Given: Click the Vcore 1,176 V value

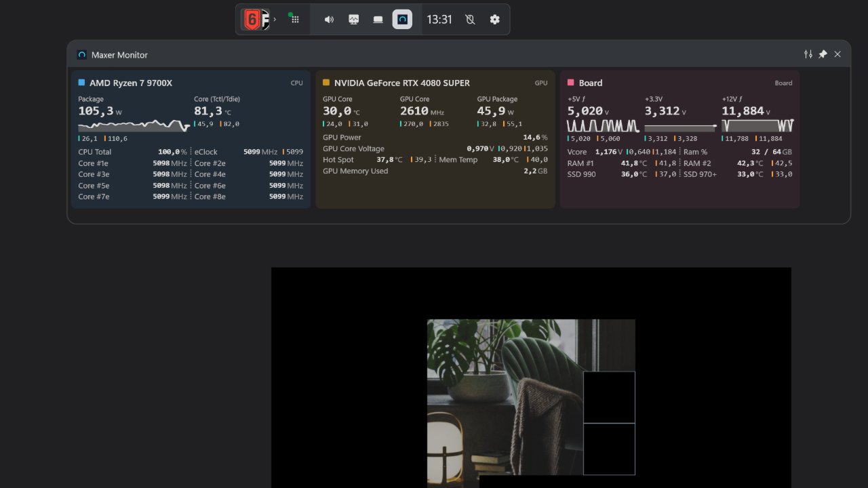Looking at the screenshot, I should pos(608,152).
